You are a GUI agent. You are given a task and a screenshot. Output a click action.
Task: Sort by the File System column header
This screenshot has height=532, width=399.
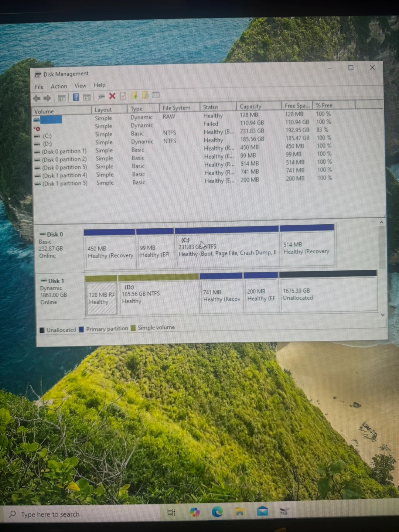coord(176,108)
